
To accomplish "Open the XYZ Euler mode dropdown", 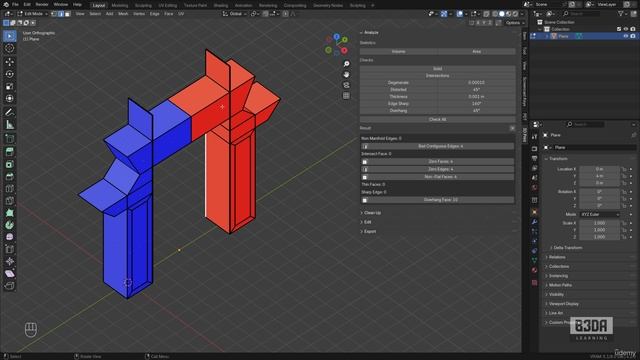I will point(600,214).
